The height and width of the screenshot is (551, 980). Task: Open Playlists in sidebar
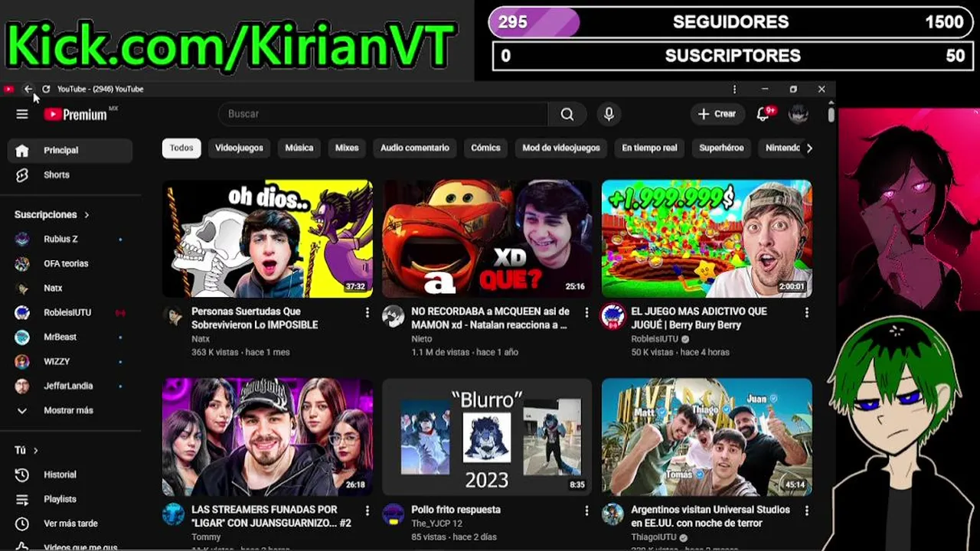point(70,499)
